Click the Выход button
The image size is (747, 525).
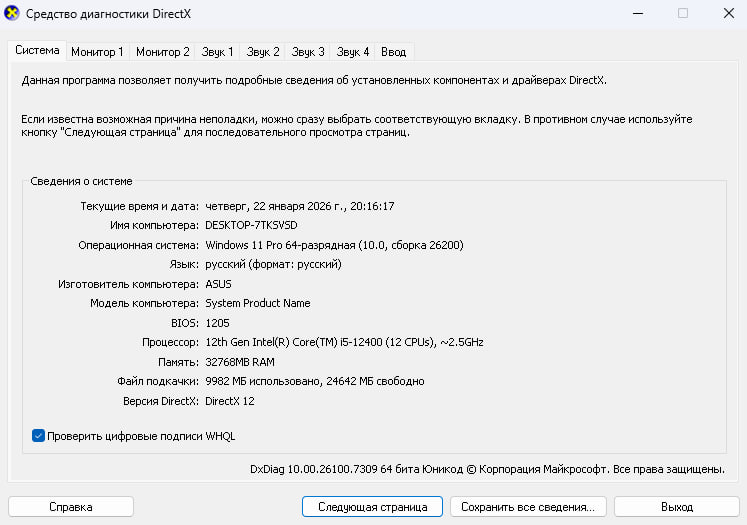coord(676,506)
